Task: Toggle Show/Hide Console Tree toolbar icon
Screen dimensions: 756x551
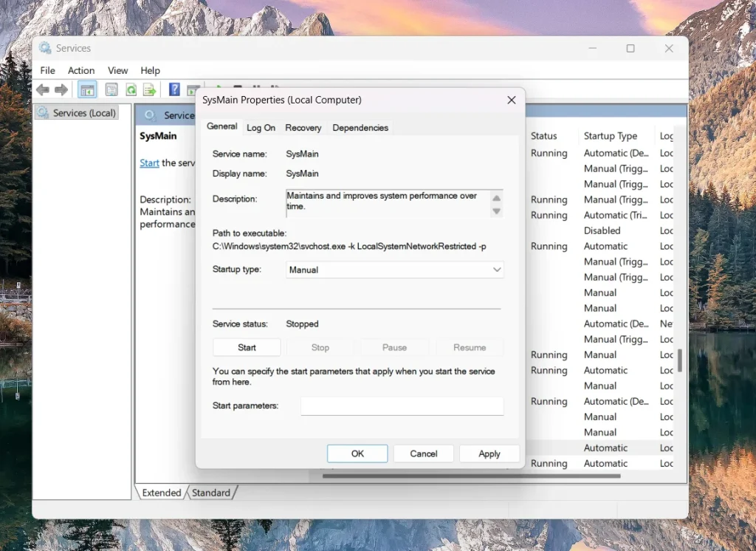Action: tap(87, 90)
